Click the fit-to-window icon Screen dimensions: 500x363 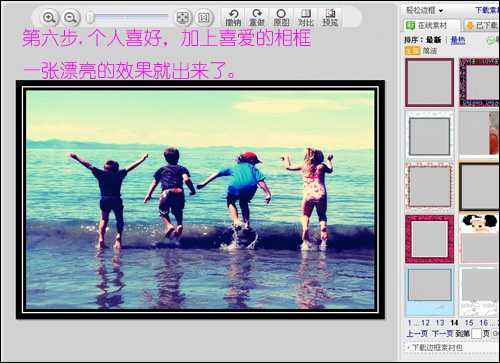pyautogui.click(x=182, y=17)
